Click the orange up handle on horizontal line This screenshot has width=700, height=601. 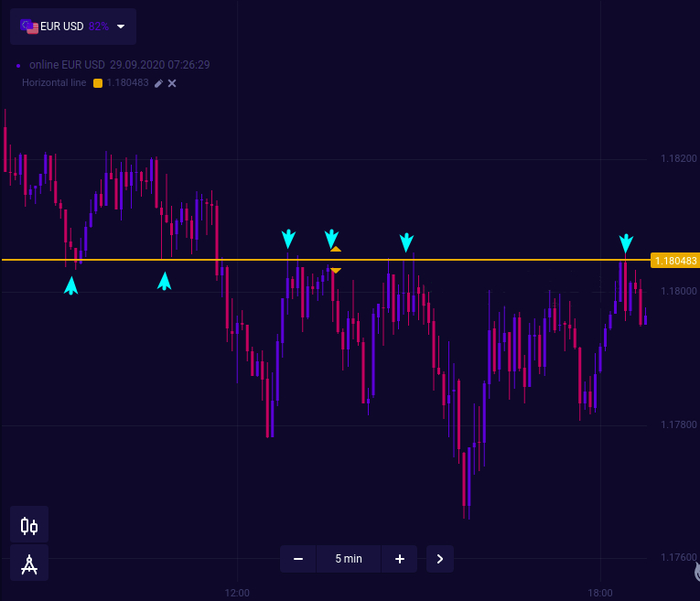pos(336,249)
